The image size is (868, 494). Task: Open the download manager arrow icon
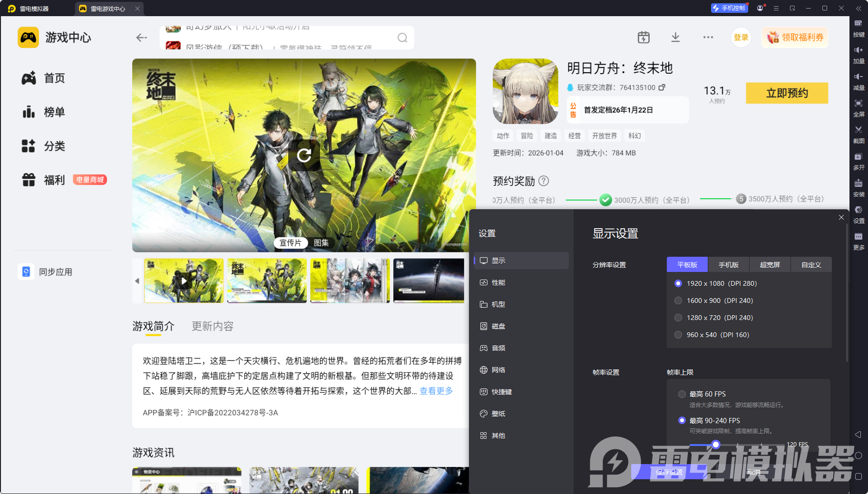coord(675,38)
